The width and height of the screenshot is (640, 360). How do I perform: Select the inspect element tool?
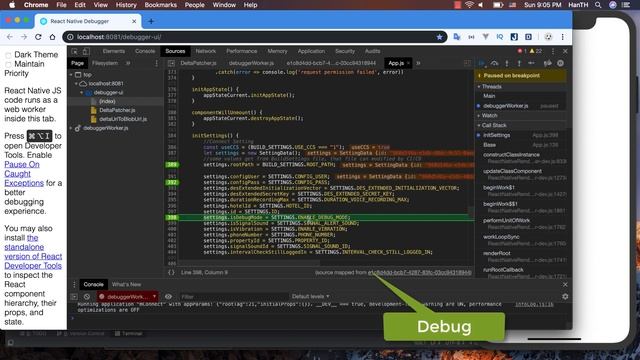pos(74,51)
